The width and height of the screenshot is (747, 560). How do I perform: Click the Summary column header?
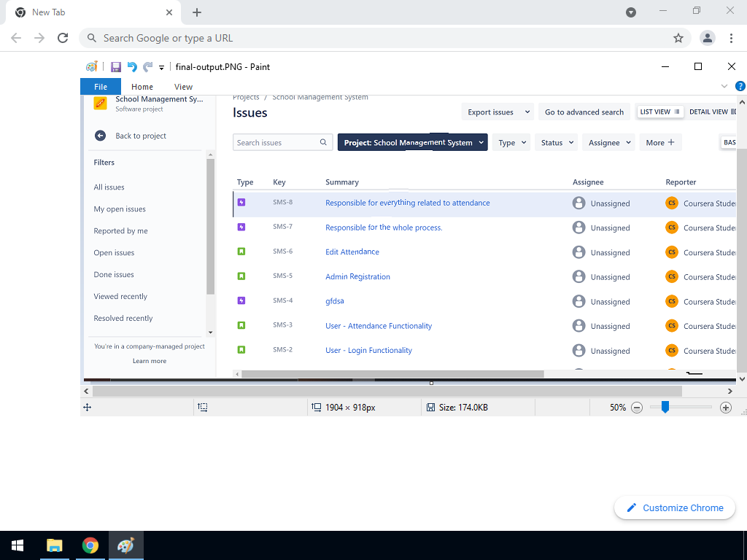click(x=342, y=182)
